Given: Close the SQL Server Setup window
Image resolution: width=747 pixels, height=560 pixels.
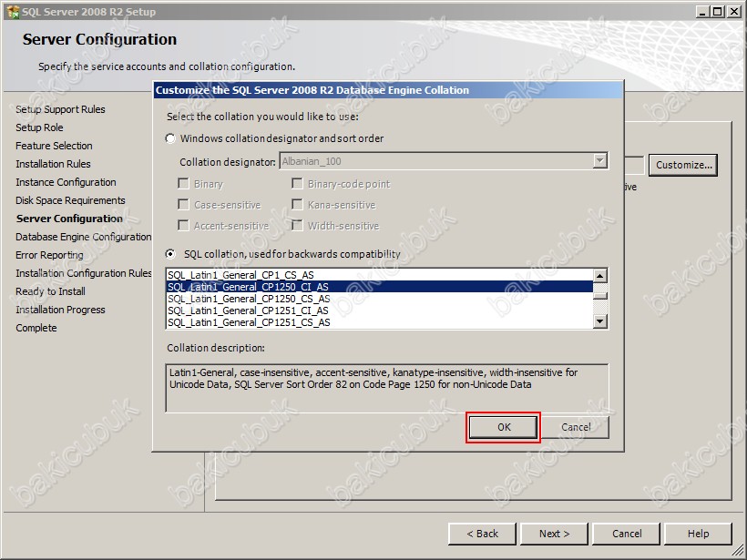Looking at the screenshot, I should point(734,12).
